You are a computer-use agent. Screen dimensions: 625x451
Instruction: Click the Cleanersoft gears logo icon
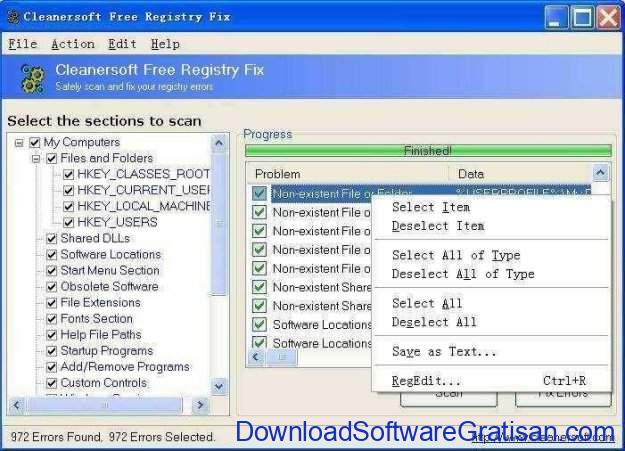pyautogui.click(x=32, y=79)
